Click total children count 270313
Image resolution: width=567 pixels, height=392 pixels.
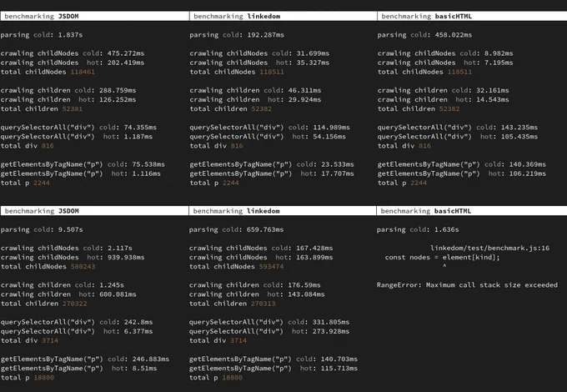(263, 304)
